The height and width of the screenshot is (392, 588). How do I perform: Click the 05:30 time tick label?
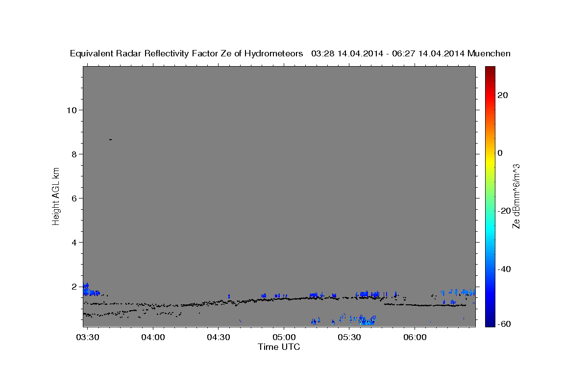coord(349,338)
